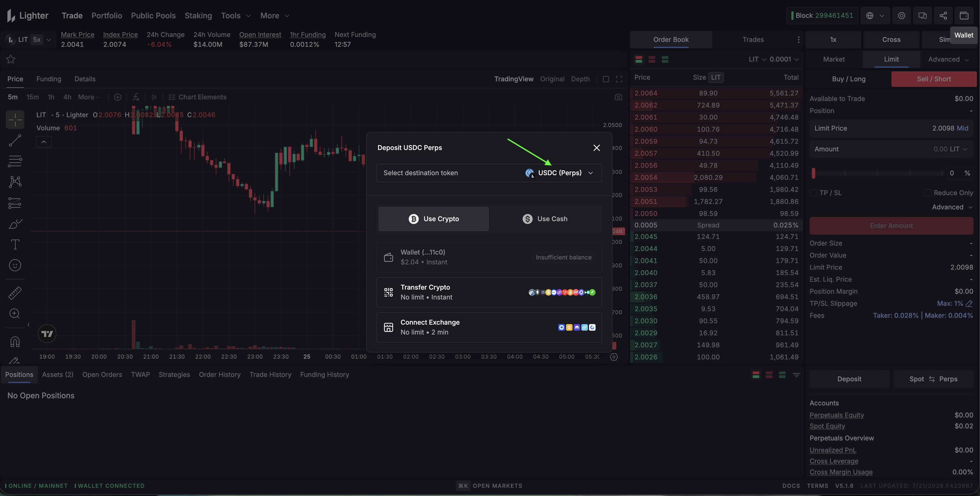Click the Cross margin mode button
The height and width of the screenshot is (496, 980).
891,40
